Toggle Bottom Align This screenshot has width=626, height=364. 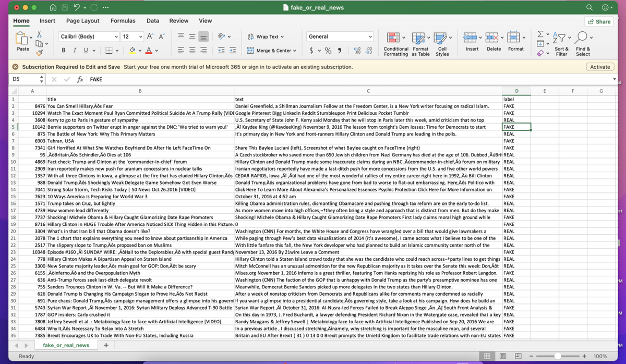(203, 37)
